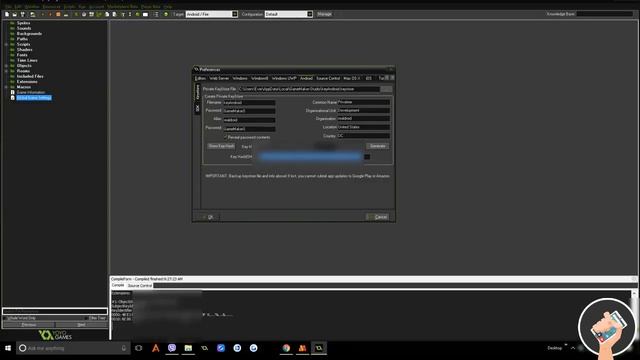The image size is (640, 360).
Task: Browse for the private keystore file
Action: (x=386, y=89)
